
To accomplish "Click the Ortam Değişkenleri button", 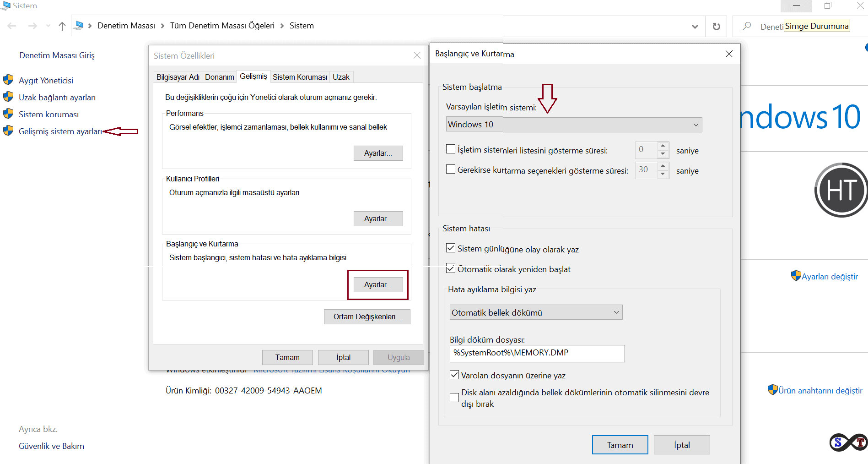I will [x=367, y=317].
